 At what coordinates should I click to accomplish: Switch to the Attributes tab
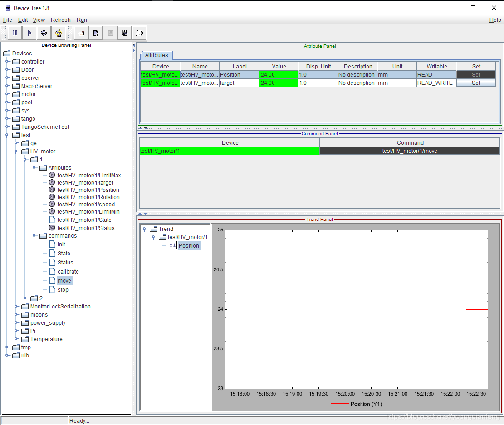pyautogui.click(x=156, y=55)
